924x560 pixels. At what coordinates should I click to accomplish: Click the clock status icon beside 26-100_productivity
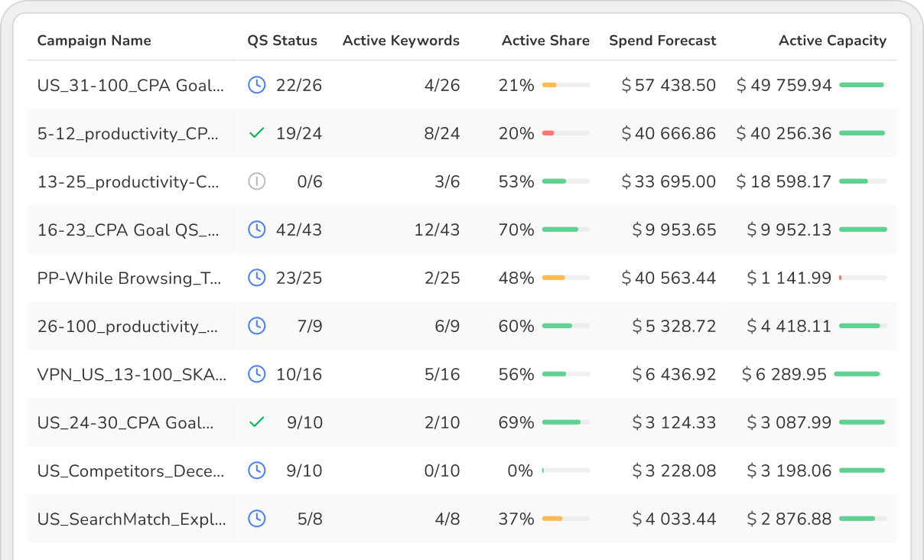click(257, 326)
